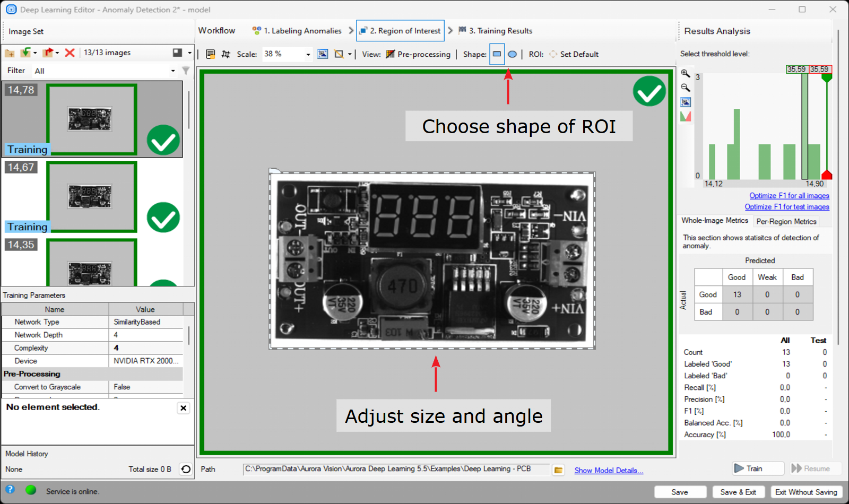849x504 pixels.
Task: Click the grid crosshair icon beside Scale
Action: click(x=226, y=54)
